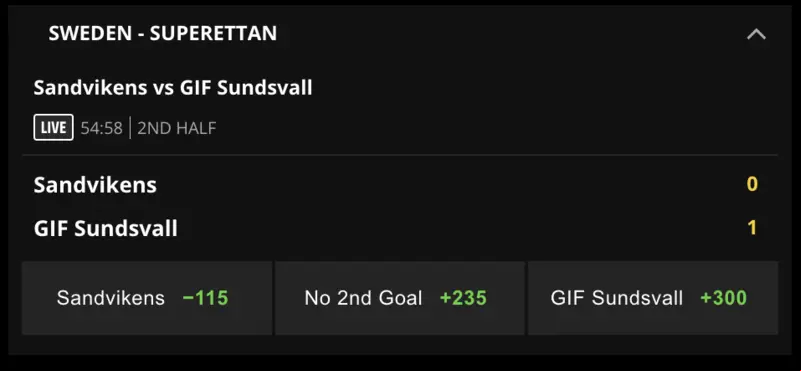Screen dimensions: 801x371
Task: Click the word SUPERETTAN in the header
Action: pos(214,33)
